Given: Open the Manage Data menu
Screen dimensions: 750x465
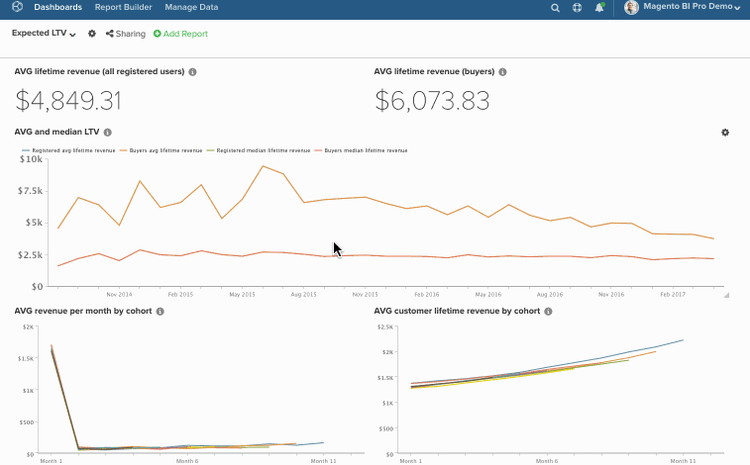Looking at the screenshot, I should pos(194,8).
